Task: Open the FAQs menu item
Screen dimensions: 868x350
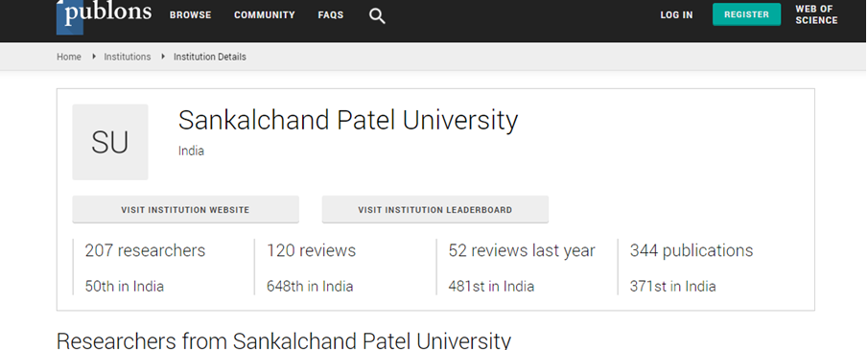Action: (x=331, y=15)
